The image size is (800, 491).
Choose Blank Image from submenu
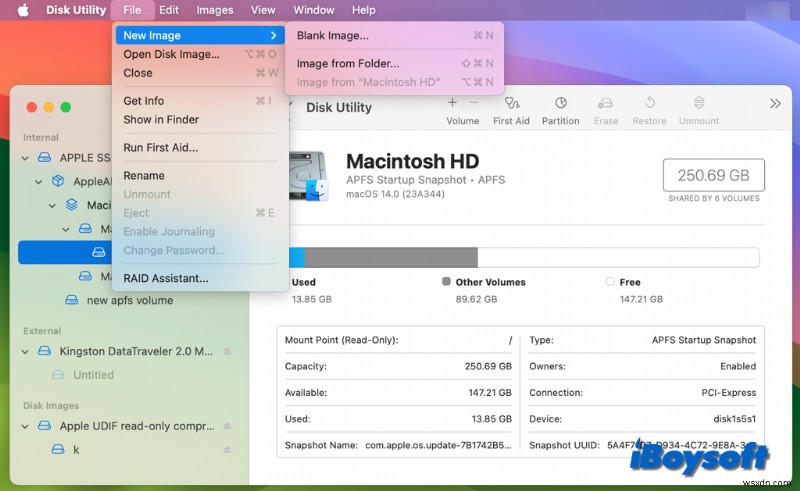[394, 35]
